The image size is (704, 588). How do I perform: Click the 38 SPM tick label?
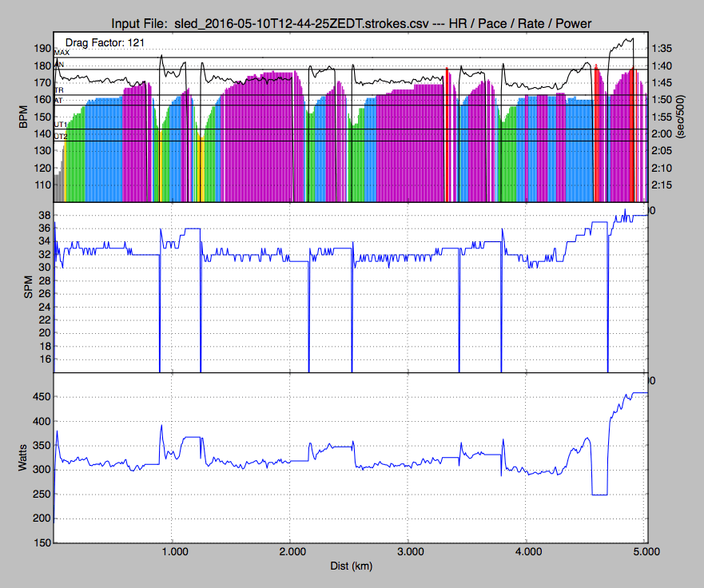click(45, 216)
